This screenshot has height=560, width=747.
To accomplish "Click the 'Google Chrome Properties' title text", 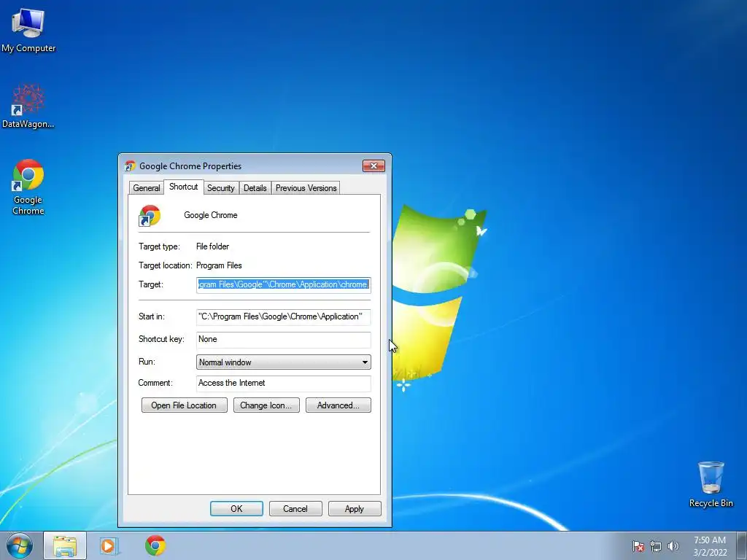I will tap(190, 166).
